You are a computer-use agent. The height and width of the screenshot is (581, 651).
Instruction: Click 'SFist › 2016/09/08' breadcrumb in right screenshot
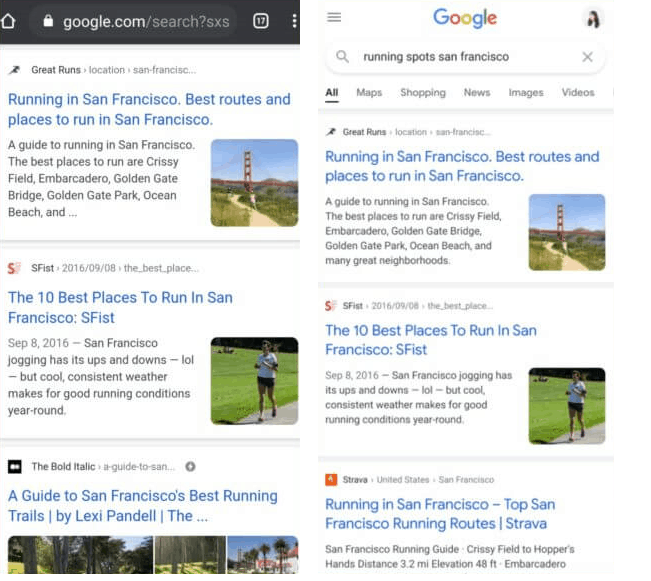click(417, 306)
